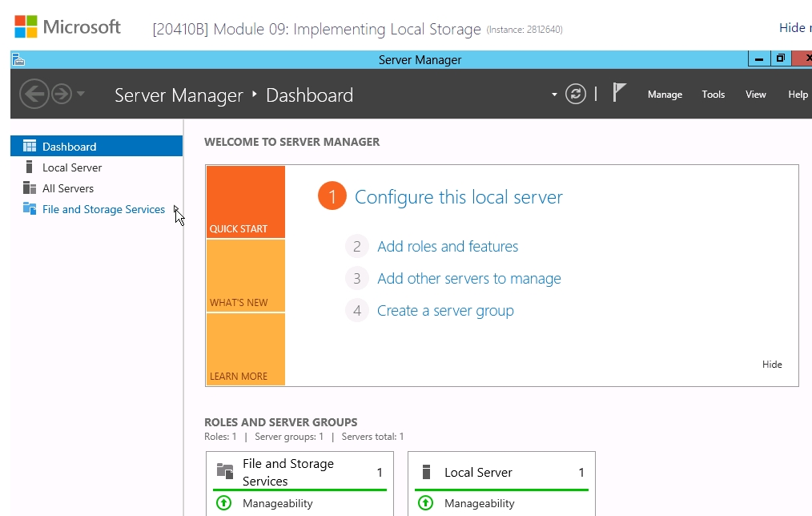The height and width of the screenshot is (516, 812).
Task: Click the Add roles and features link
Action: 448,246
